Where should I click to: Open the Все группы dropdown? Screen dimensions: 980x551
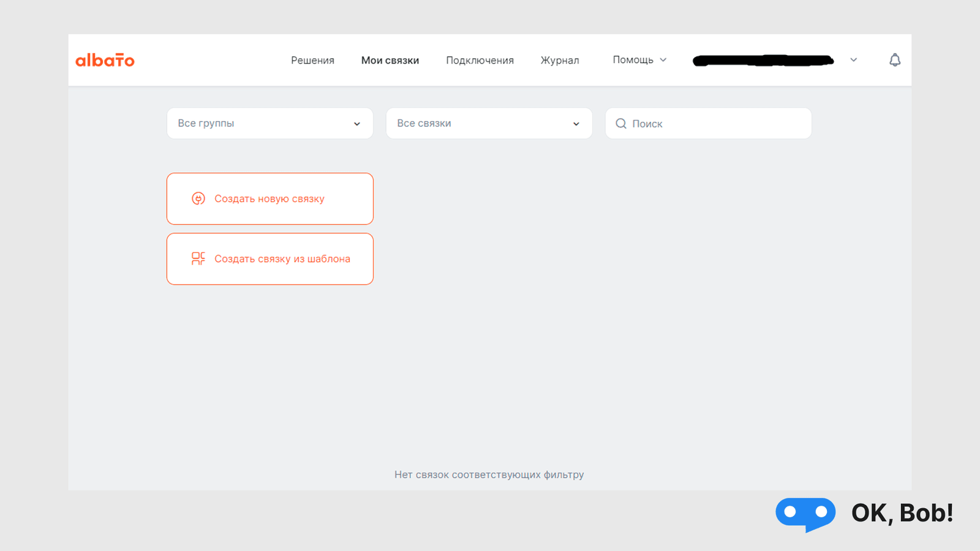pos(269,124)
